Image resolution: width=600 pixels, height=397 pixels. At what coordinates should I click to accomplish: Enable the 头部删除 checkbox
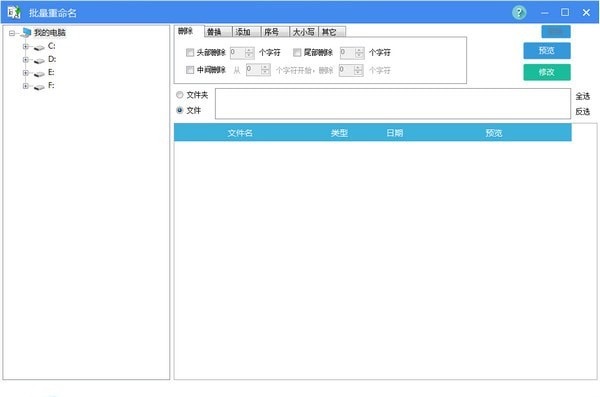pos(190,52)
